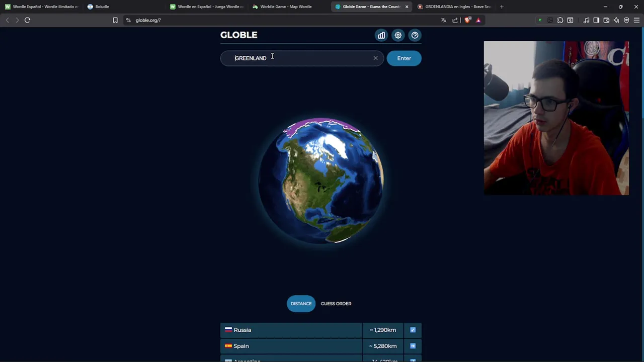
Task: Open the share page icon
Action: (455, 20)
